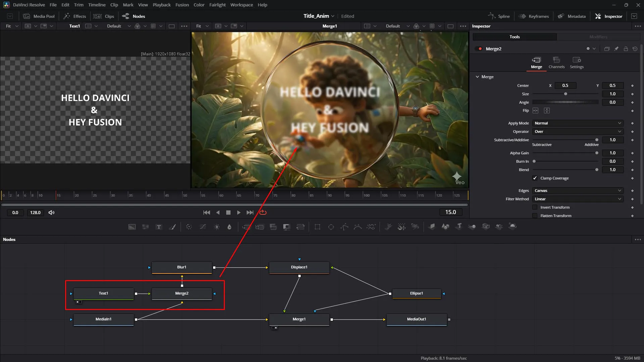Add a Brightness Contrast node from toolbar
Image resolution: width=644 pixels, height=362 pixels.
click(217, 227)
